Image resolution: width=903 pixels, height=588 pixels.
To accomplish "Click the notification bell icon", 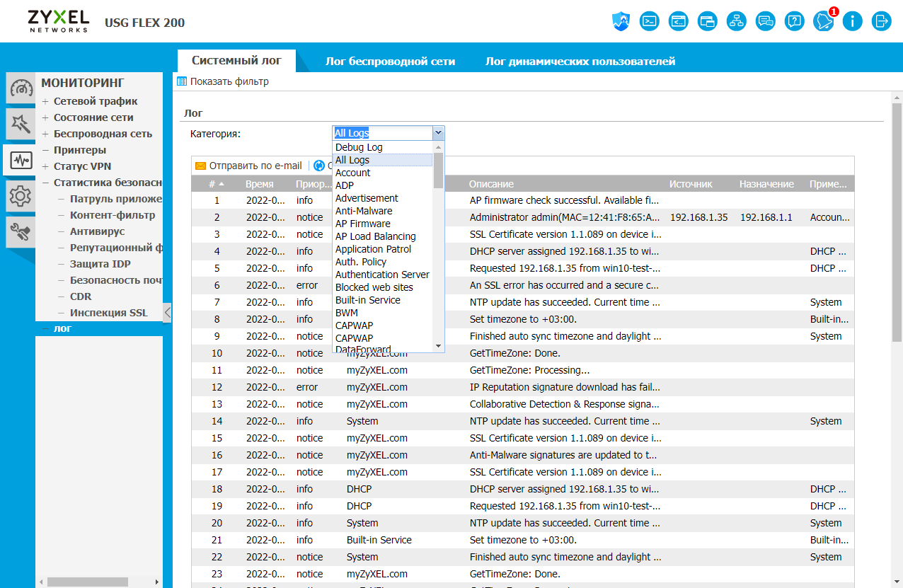I will (x=823, y=21).
